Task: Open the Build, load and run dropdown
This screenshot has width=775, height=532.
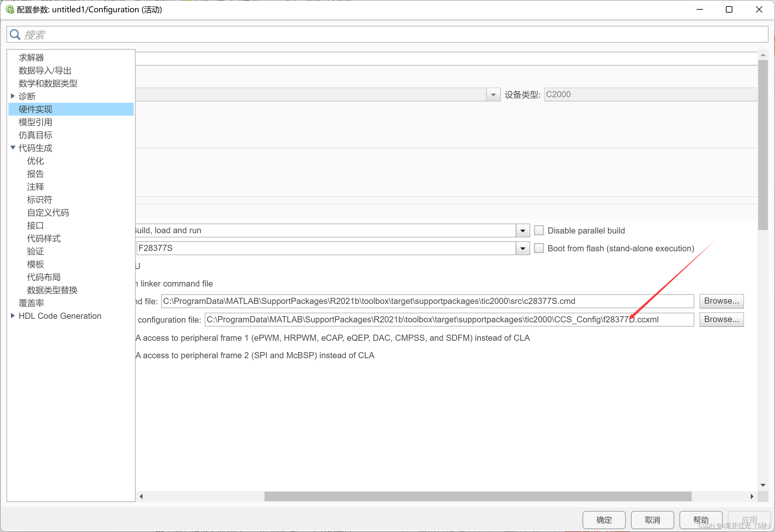Action: (x=522, y=231)
